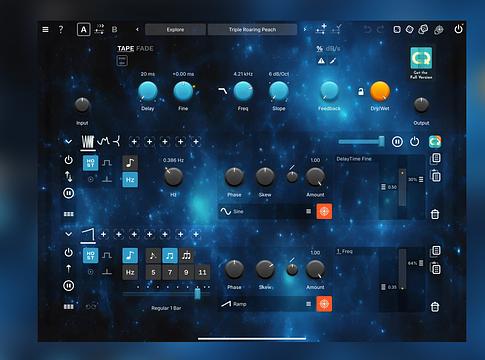Switch to the FADE mode tab
This screenshot has height=360, width=485.
(x=145, y=48)
